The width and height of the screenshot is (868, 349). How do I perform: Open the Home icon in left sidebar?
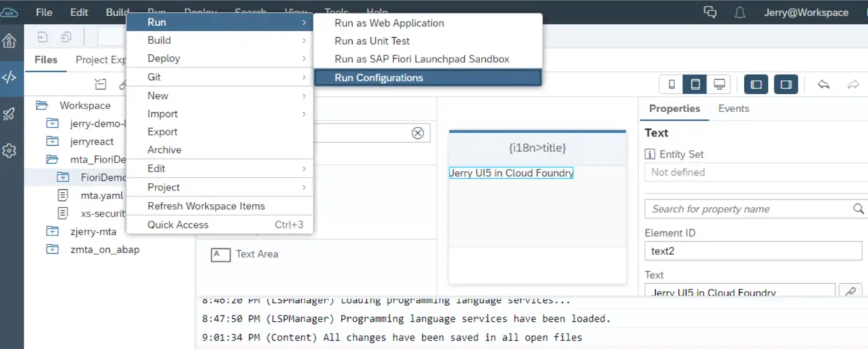[x=10, y=41]
